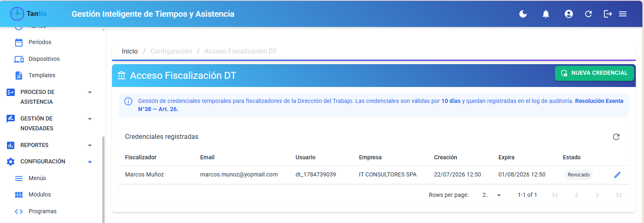Open user account profile icon
Screen dimensions: 644x223
coord(569,14)
